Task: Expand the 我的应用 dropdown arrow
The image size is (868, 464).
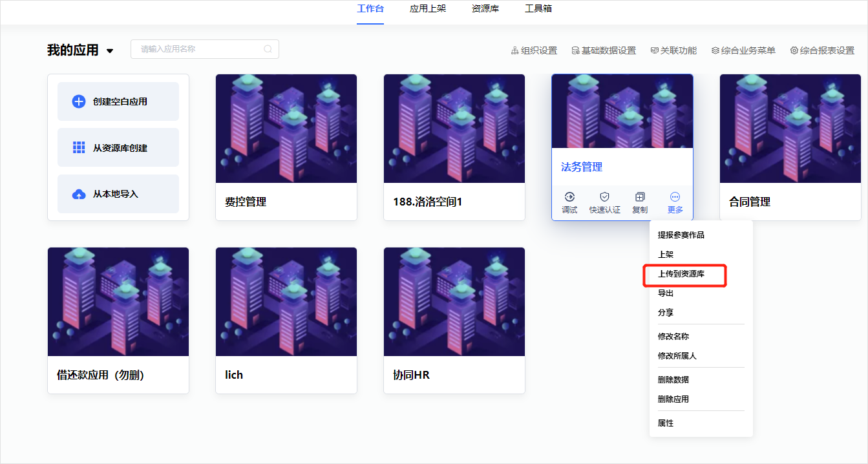Action: pyautogui.click(x=110, y=50)
